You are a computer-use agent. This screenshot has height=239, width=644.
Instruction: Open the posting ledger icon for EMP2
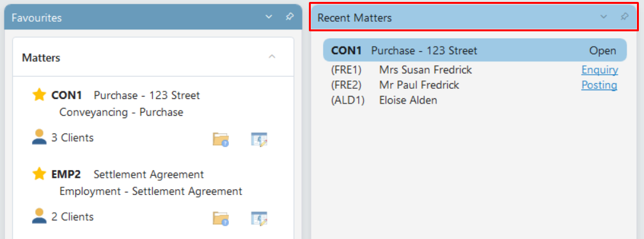click(x=259, y=218)
